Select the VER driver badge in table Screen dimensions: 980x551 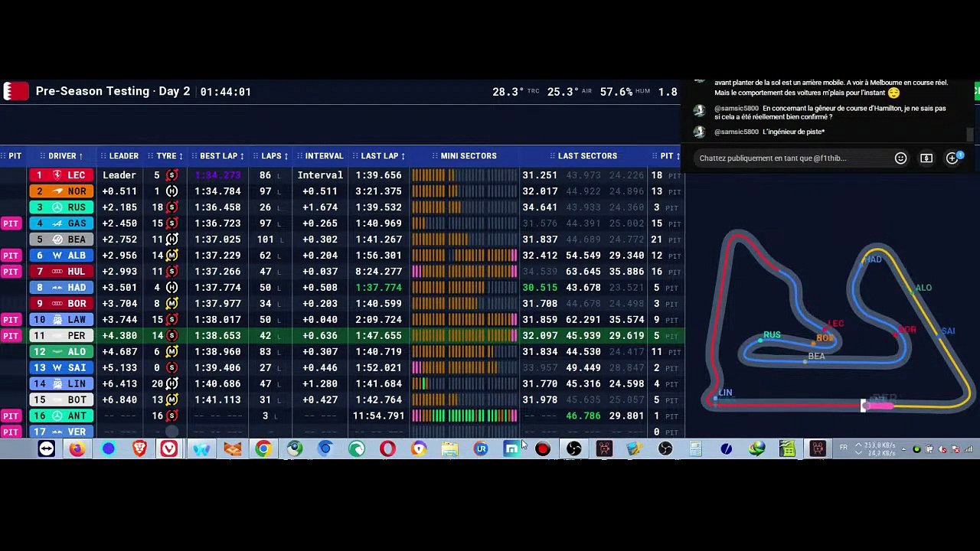(61, 432)
